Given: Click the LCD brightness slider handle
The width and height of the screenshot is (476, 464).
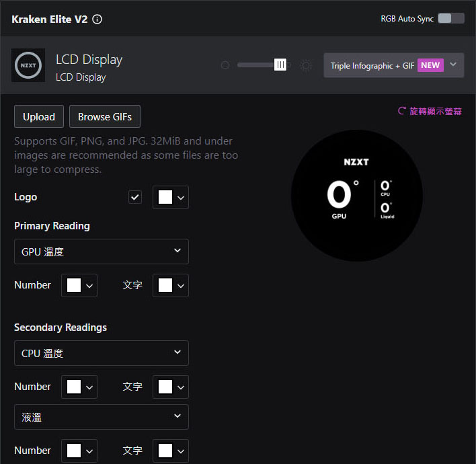Looking at the screenshot, I should click(x=280, y=65).
